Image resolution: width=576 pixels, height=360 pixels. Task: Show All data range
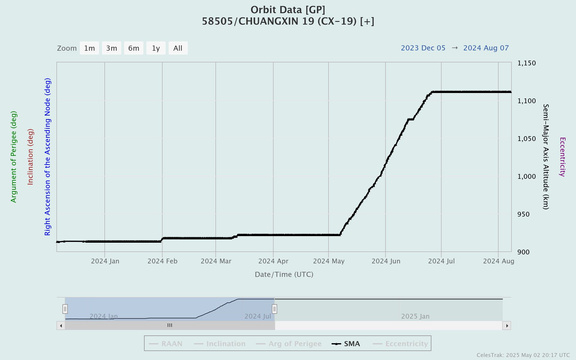tap(178, 48)
